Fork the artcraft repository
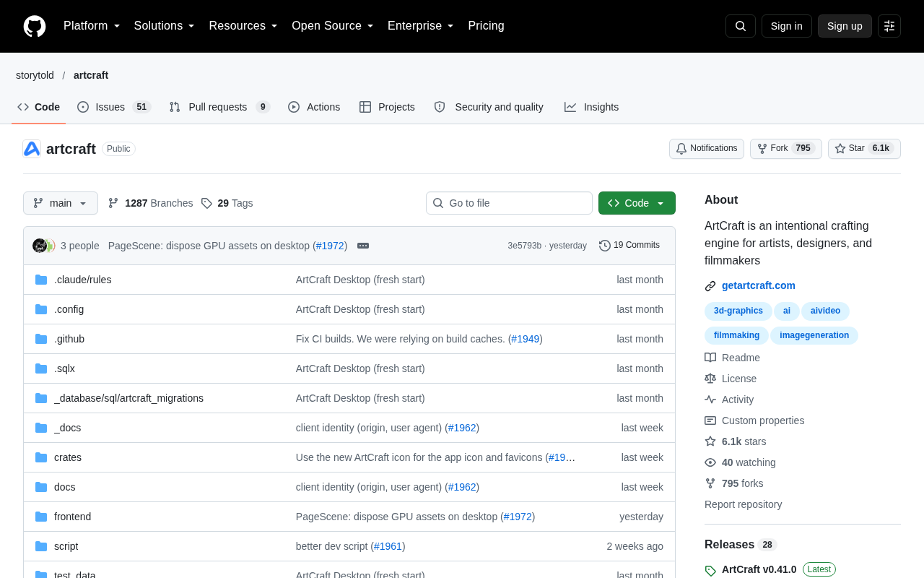The image size is (924, 578). click(x=785, y=149)
